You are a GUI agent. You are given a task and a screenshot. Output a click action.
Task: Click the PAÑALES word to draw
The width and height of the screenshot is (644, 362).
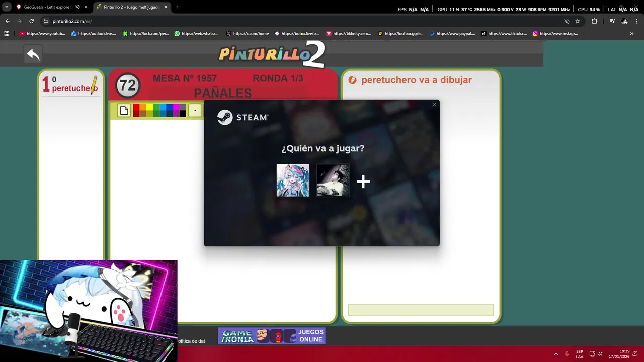coord(223,93)
